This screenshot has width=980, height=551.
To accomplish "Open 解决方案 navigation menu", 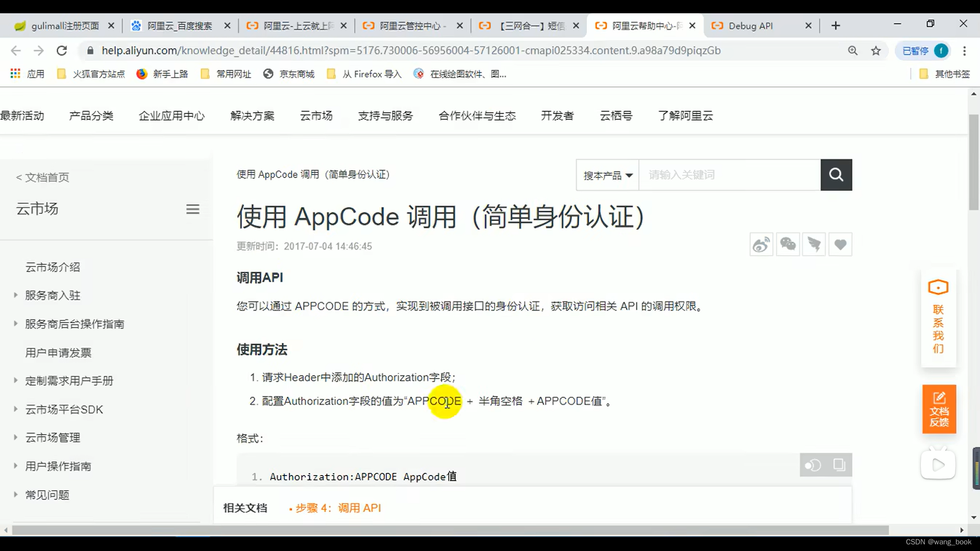I will click(252, 116).
